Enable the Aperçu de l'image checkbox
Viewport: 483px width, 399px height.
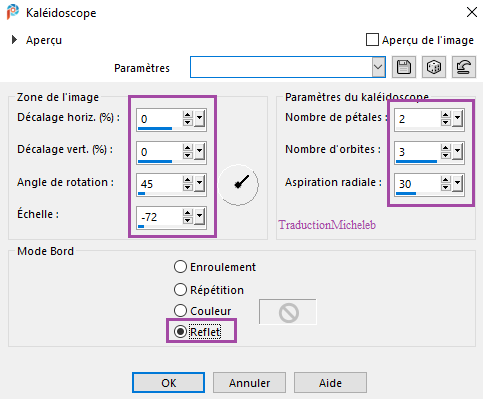tap(372, 40)
